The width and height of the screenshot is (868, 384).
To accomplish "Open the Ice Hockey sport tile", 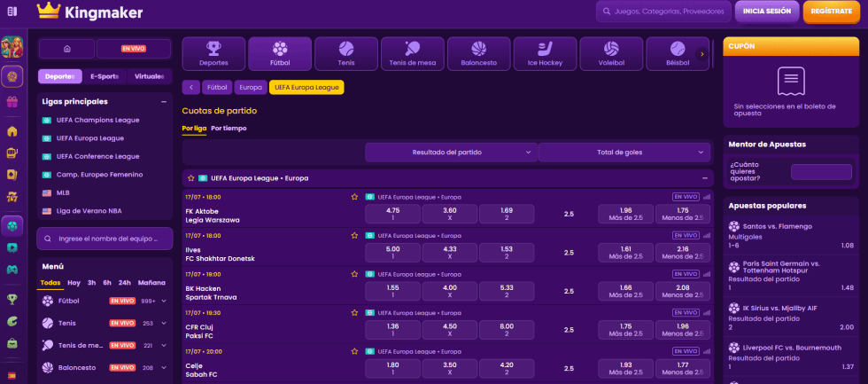I will point(545,53).
